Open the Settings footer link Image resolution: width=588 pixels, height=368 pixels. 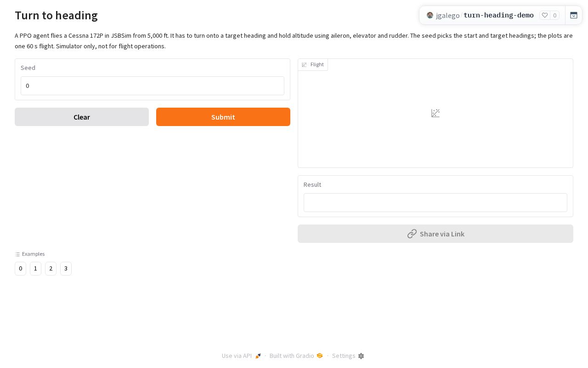point(348,356)
